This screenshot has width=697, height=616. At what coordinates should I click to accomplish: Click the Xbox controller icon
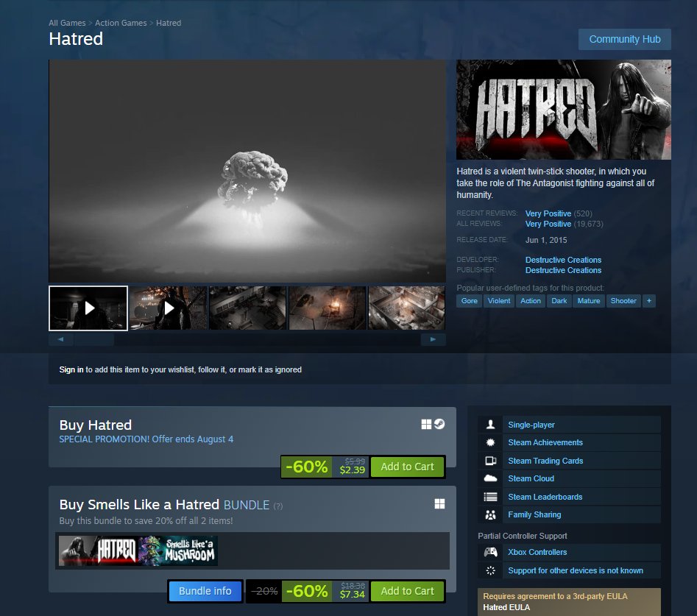click(490, 552)
